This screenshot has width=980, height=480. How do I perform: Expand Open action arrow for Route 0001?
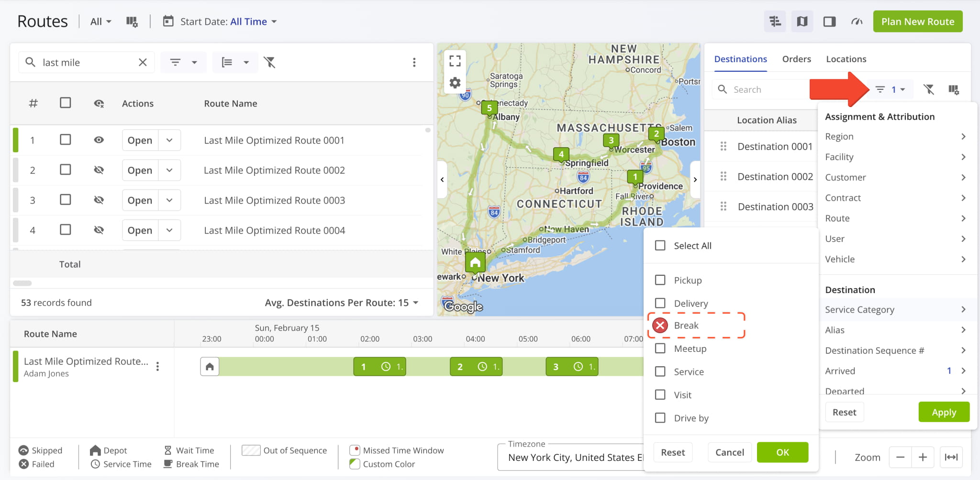click(x=169, y=140)
